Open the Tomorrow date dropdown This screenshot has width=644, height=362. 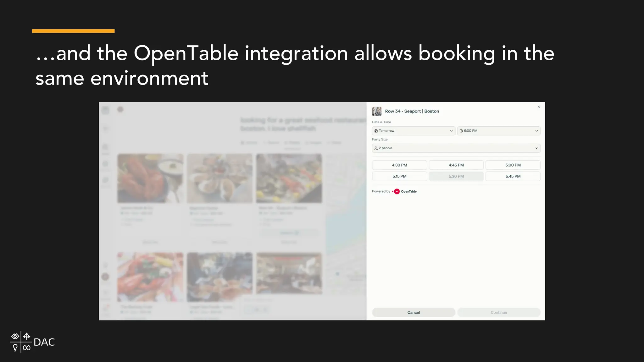click(x=414, y=131)
